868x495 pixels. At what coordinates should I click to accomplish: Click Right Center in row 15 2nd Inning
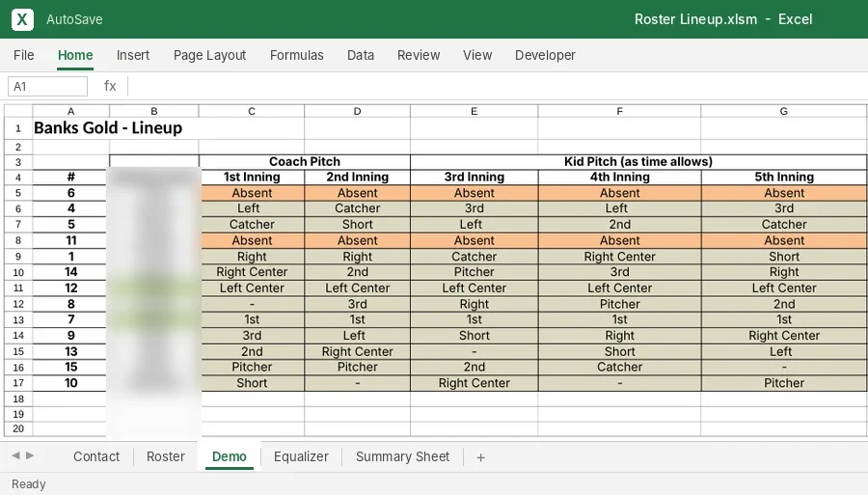[x=358, y=351]
